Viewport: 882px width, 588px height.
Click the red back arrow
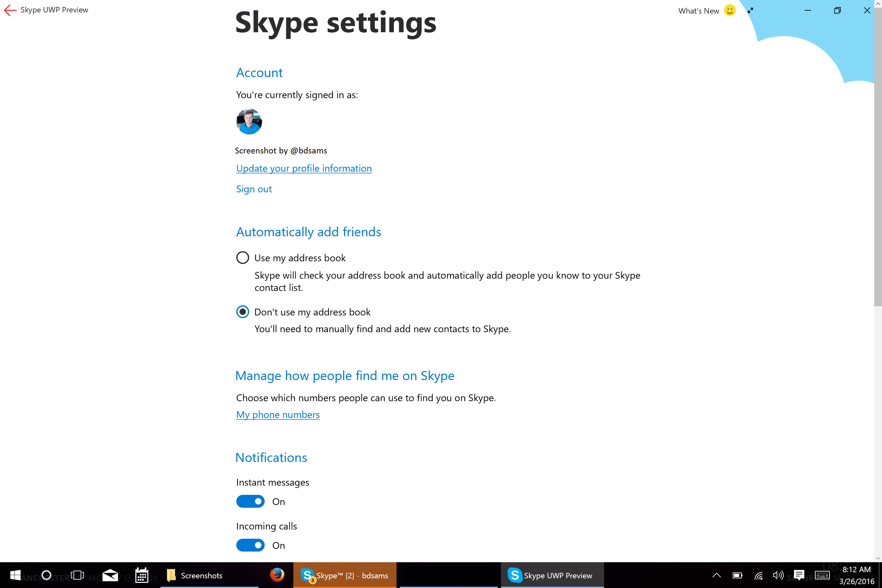coord(10,10)
